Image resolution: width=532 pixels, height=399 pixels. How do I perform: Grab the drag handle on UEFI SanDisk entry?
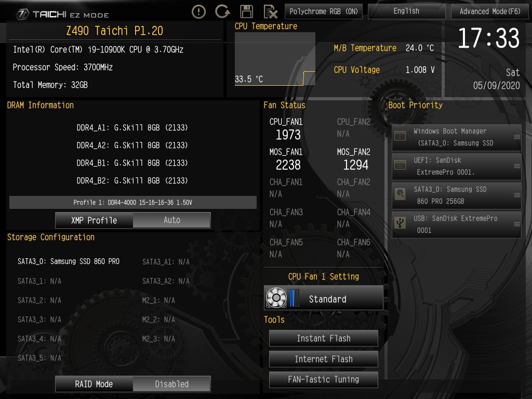pos(517,166)
